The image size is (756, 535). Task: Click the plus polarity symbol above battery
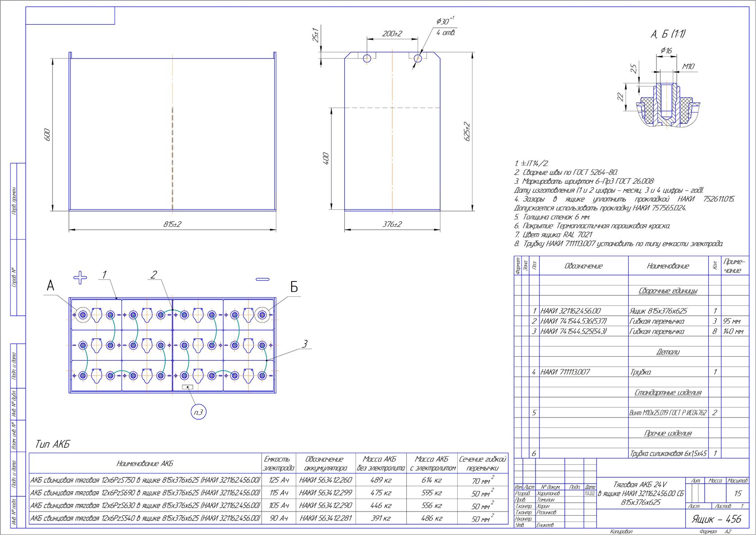(x=80, y=277)
